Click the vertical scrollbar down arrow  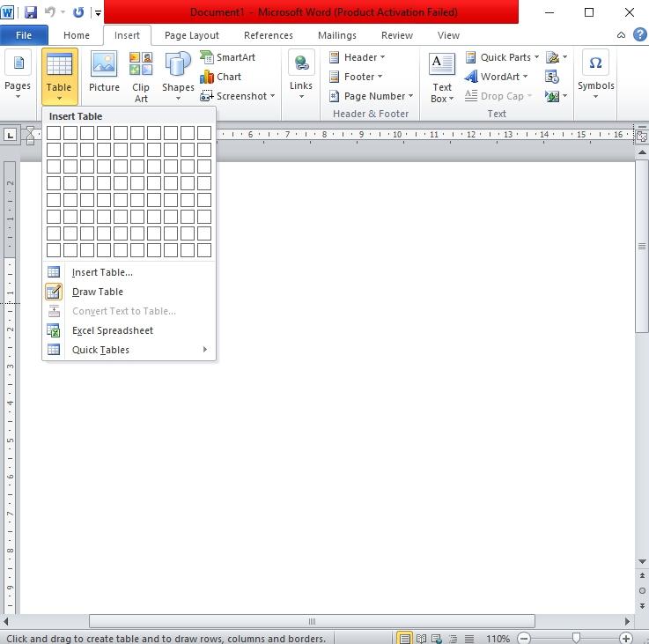click(x=642, y=561)
